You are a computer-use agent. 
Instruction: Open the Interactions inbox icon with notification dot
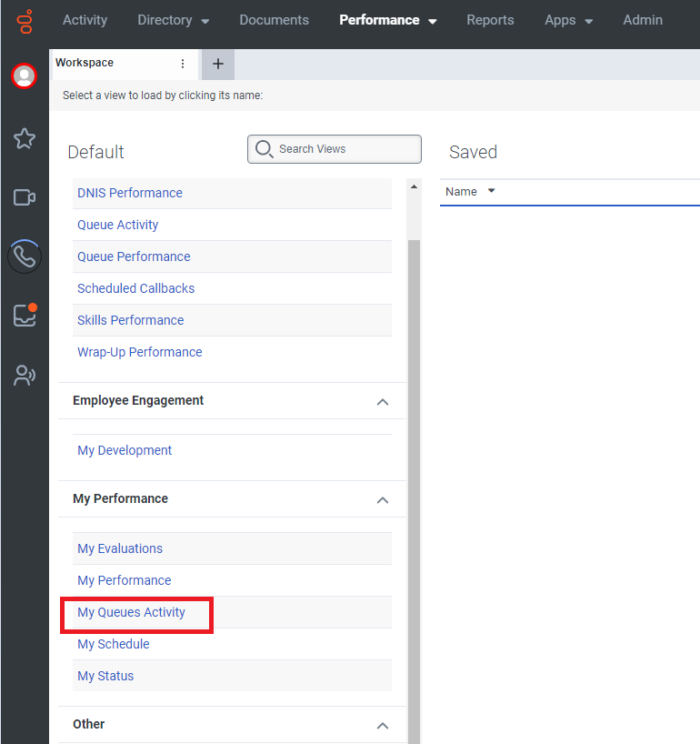point(24,315)
